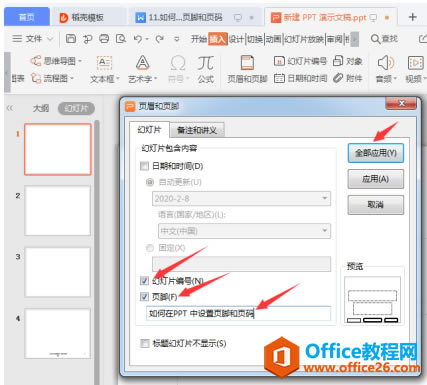Toggle the 标题幻灯片不显示(S) checkbox
Image resolution: width=427 pixels, height=385 pixels.
[x=145, y=343]
